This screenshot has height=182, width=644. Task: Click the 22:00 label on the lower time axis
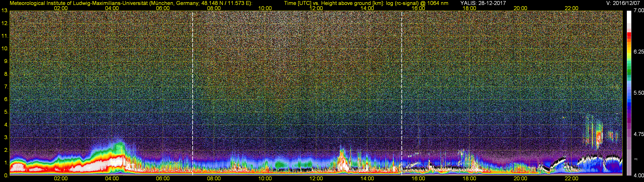point(571,179)
